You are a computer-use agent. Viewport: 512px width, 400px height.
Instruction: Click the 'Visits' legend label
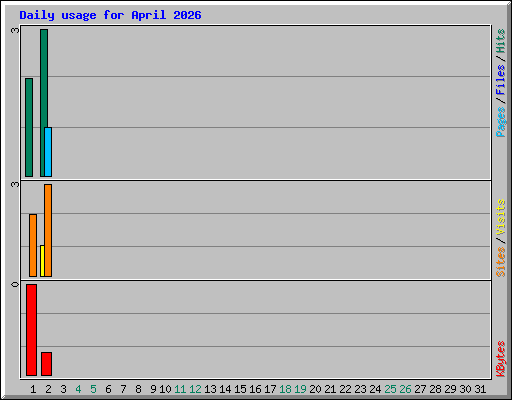point(500,217)
